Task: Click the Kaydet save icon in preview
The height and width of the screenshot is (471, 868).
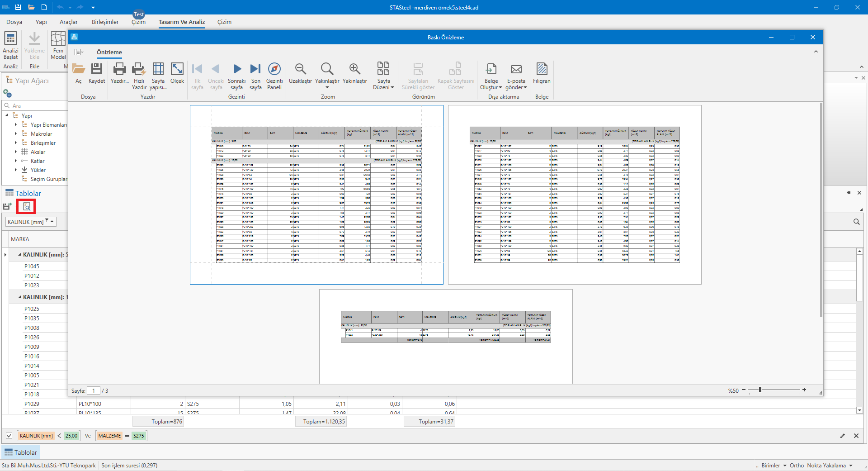Action: (96, 73)
